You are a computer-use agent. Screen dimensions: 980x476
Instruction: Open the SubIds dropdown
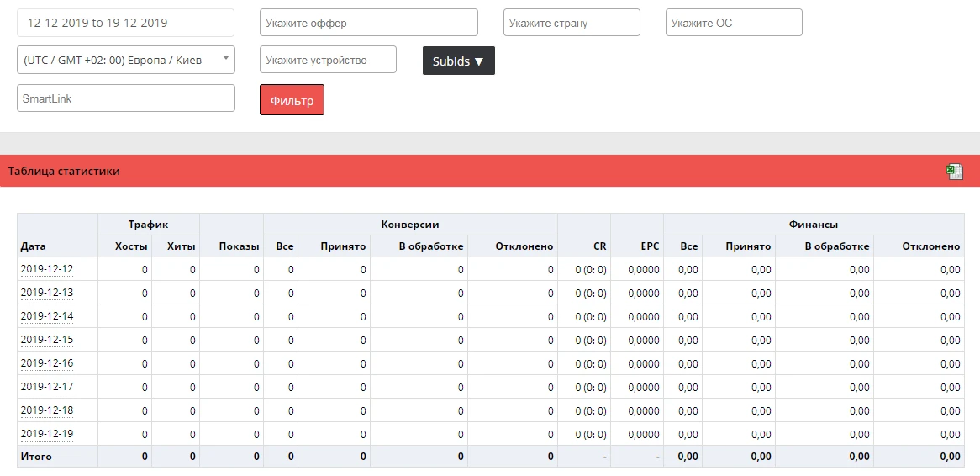pyautogui.click(x=459, y=61)
